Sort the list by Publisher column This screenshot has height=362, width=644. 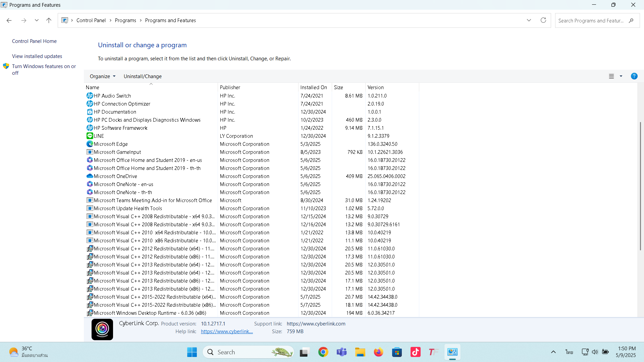[x=258, y=87]
